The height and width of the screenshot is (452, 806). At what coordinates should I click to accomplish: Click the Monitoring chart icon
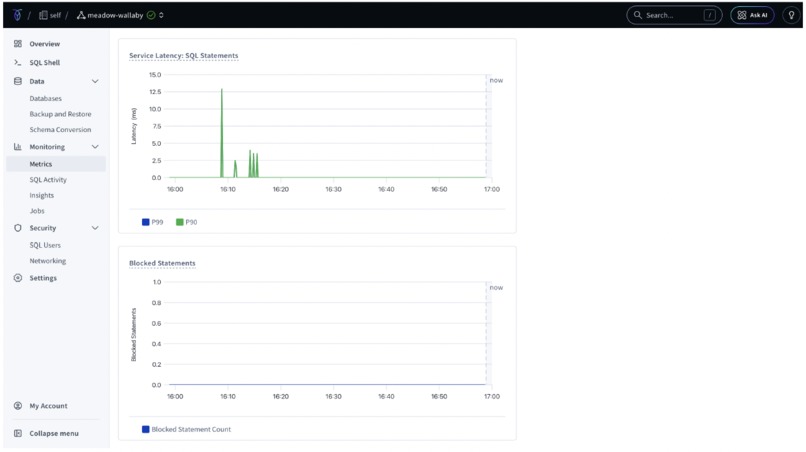pos(18,147)
